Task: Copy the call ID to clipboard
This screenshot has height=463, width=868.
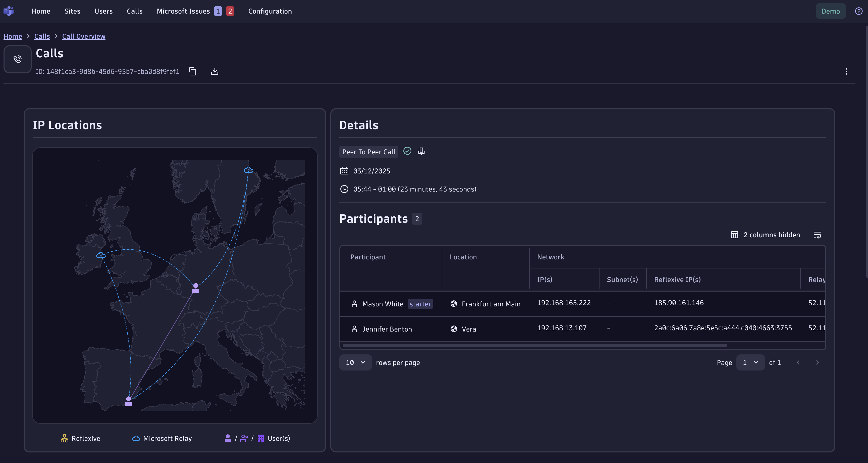Action: [x=192, y=71]
